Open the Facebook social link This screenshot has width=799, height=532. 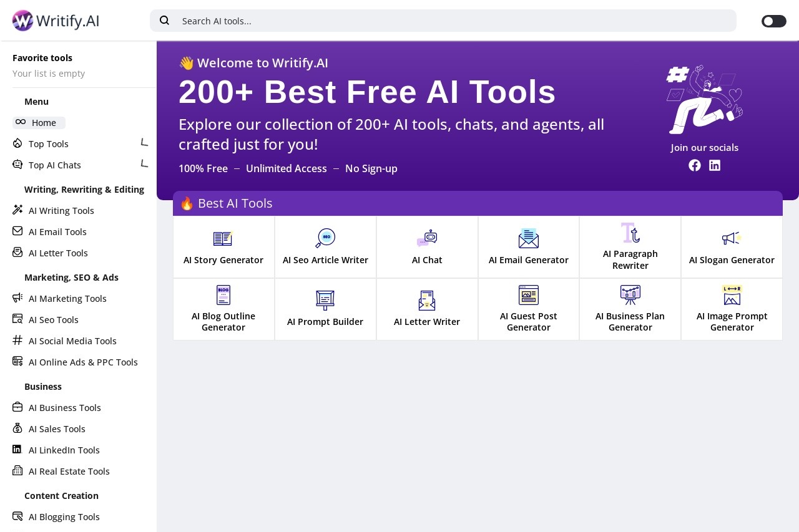coord(695,165)
